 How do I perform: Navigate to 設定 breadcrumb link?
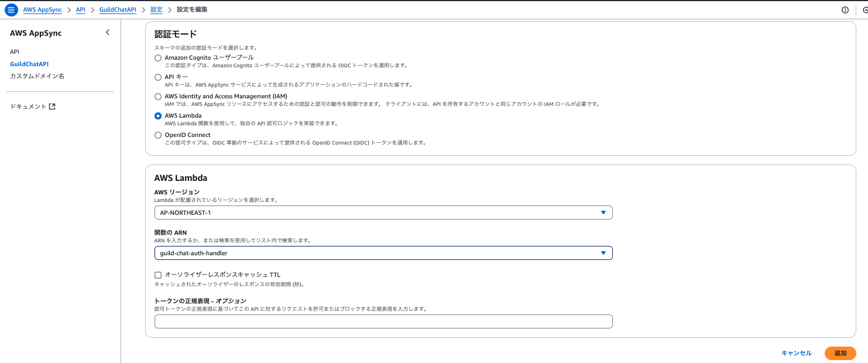tap(156, 10)
